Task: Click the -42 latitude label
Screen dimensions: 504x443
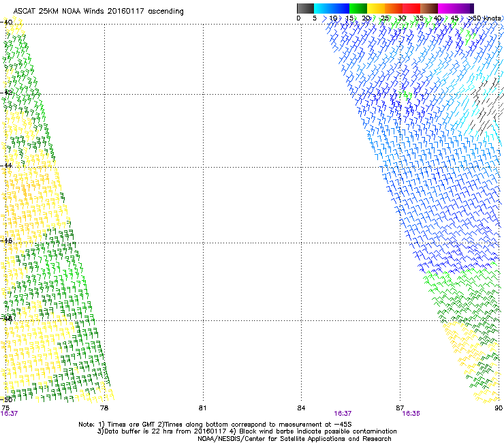Action: pyautogui.click(x=6, y=93)
